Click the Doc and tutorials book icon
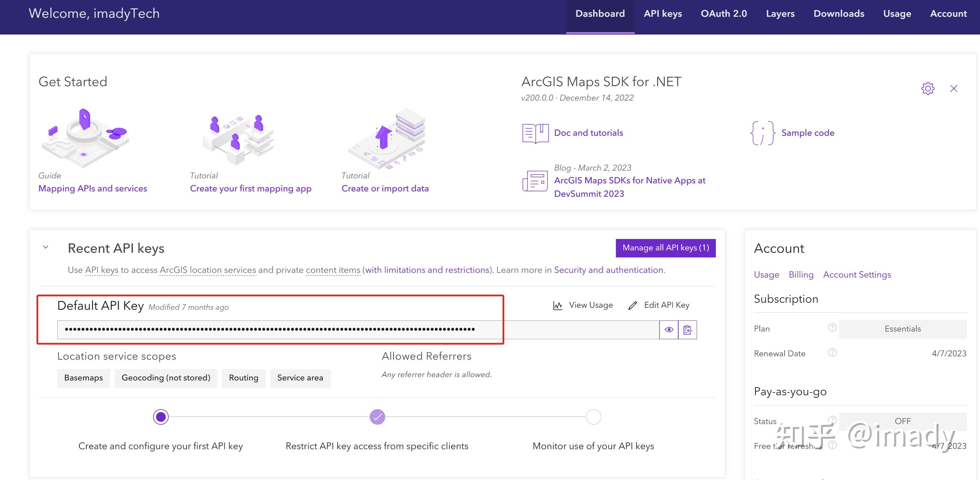 pyautogui.click(x=535, y=133)
